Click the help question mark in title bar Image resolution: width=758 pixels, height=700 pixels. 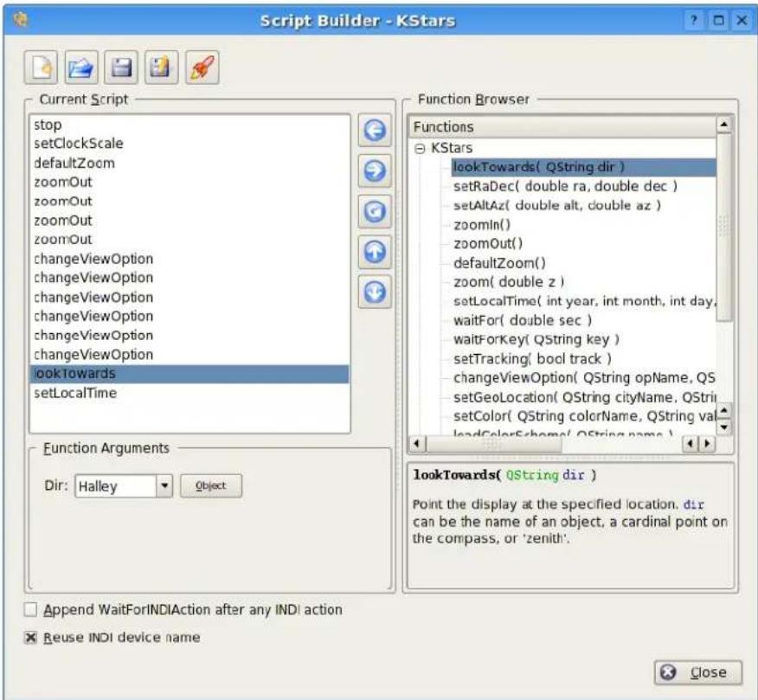[x=694, y=20]
